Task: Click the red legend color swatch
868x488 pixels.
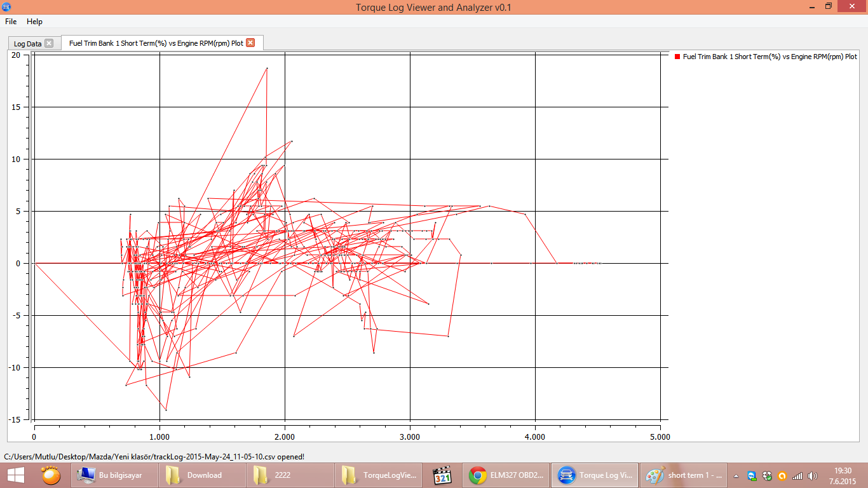Action: pyautogui.click(x=677, y=57)
